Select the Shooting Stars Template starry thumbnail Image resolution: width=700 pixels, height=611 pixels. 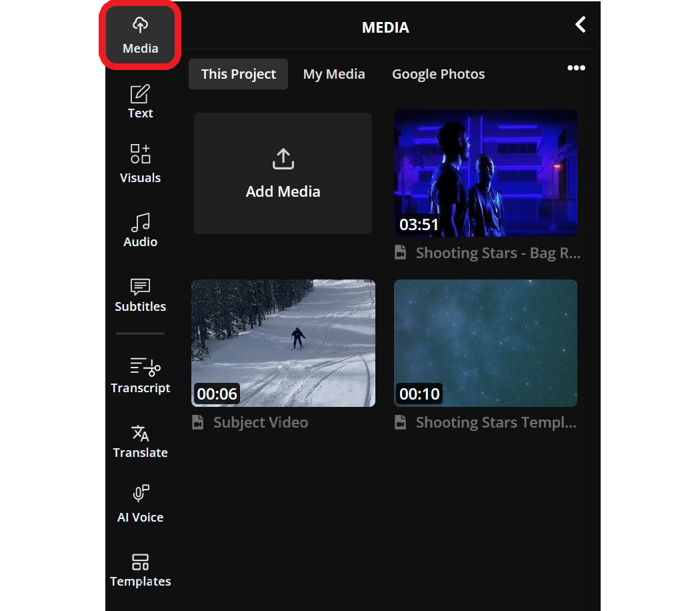[485, 343]
